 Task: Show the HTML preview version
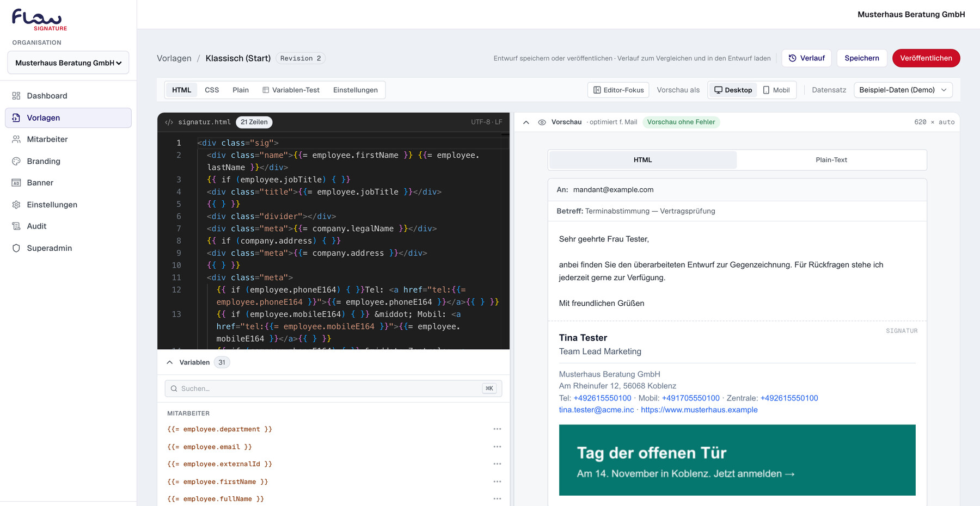(x=643, y=160)
